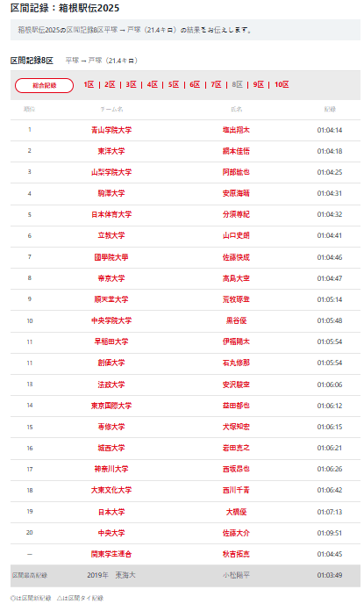View the 駒澤大学 team page
The height and width of the screenshot is (611, 364).
click(x=111, y=193)
